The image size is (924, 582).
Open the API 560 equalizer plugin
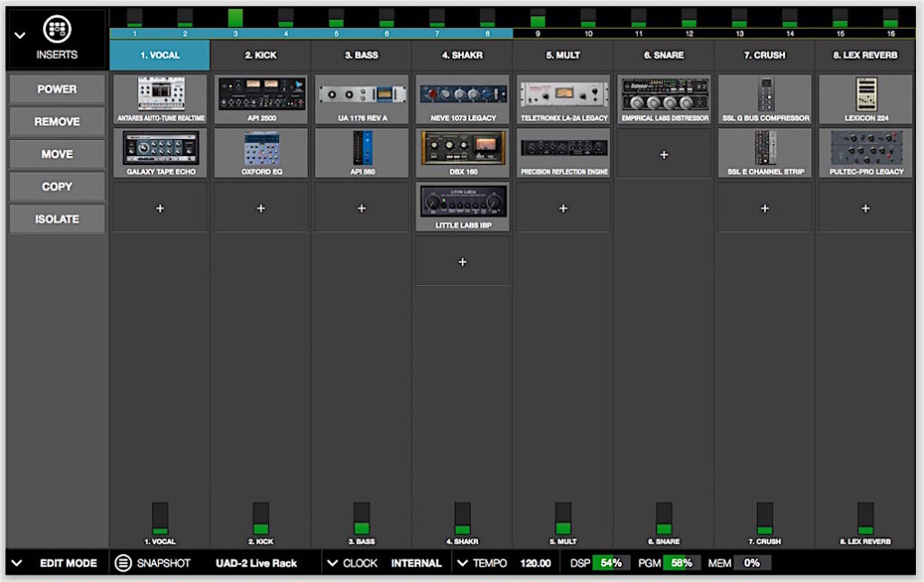363,153
